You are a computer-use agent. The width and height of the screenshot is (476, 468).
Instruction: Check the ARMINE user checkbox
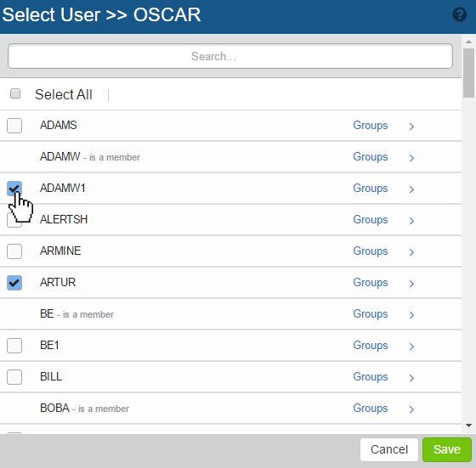coord(14,251)
